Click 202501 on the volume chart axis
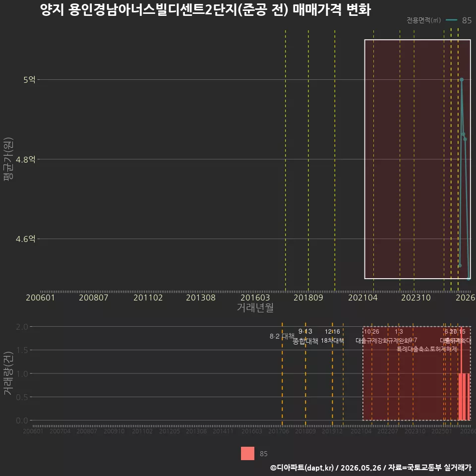The image size is (476, 476). pos(441,431)
